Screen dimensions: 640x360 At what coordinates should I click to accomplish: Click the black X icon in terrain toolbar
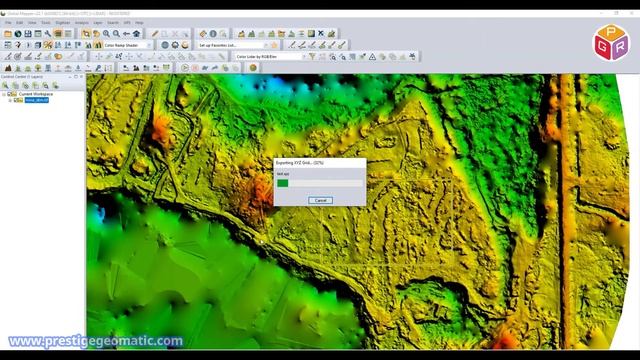321,34
